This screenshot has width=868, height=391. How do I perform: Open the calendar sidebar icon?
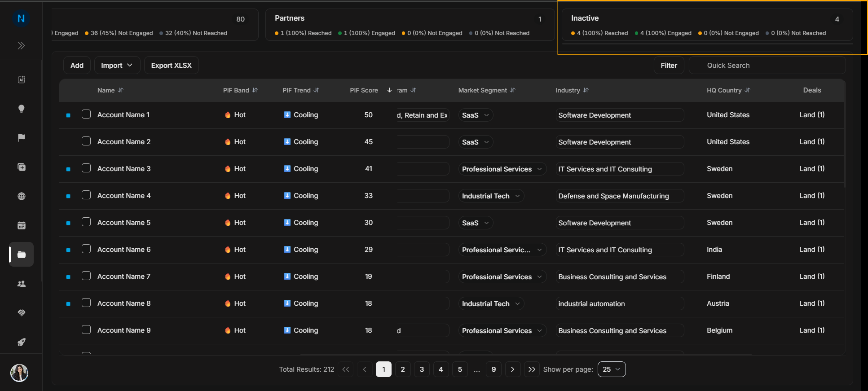point(21,225)
